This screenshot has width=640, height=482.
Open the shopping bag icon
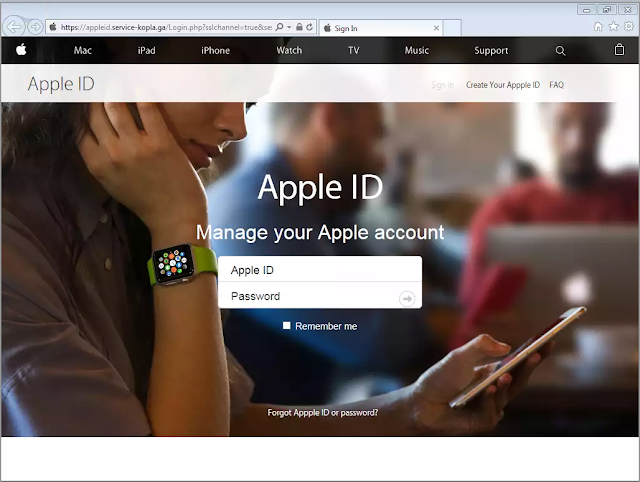pyautogui.click(x=619, y=49)
